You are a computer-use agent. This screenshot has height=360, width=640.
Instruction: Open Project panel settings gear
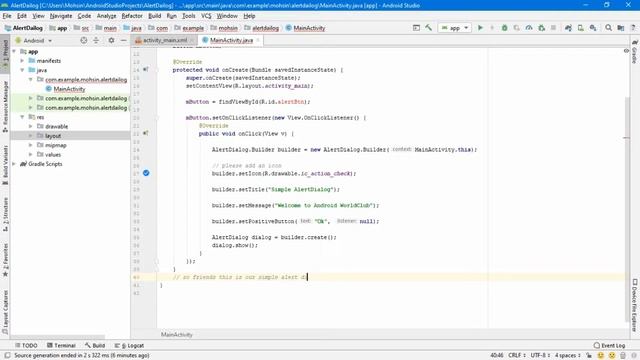pyautogui.click(x=111, y=40)
